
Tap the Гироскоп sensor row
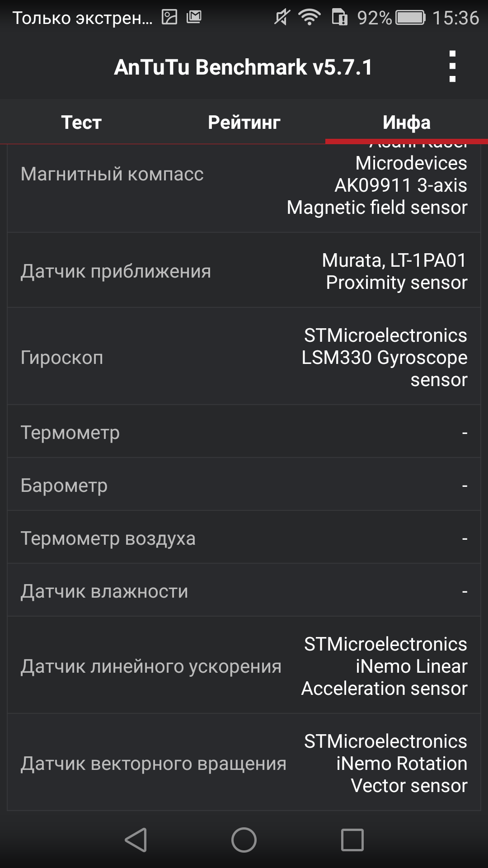click(x=244, y=357)
